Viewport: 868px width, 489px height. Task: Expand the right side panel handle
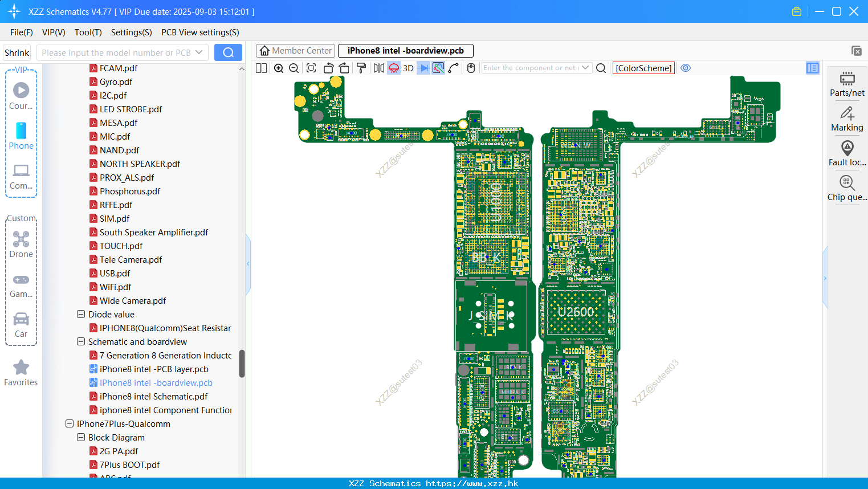(825, 278)
